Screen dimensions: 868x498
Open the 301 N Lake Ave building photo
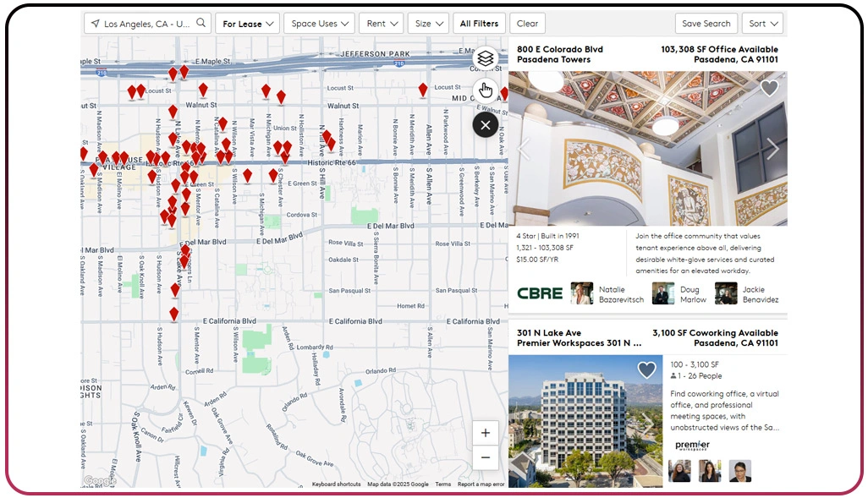[585, 421]
